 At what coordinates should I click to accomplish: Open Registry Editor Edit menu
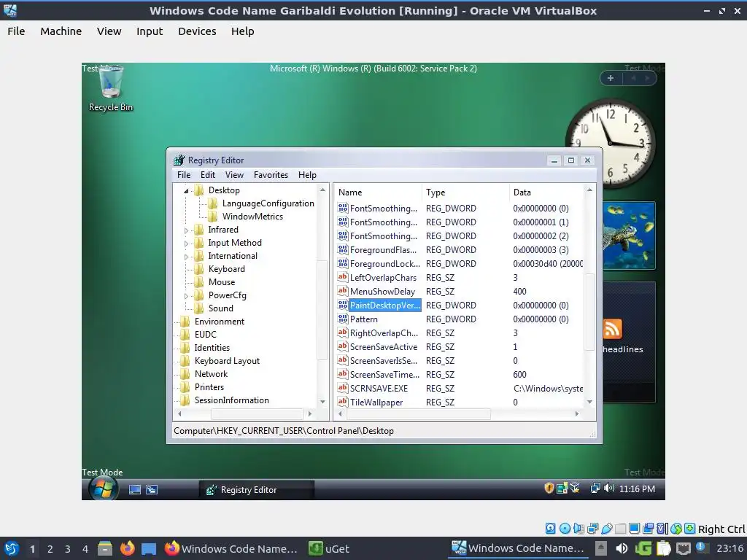click(x=208, y=175)
